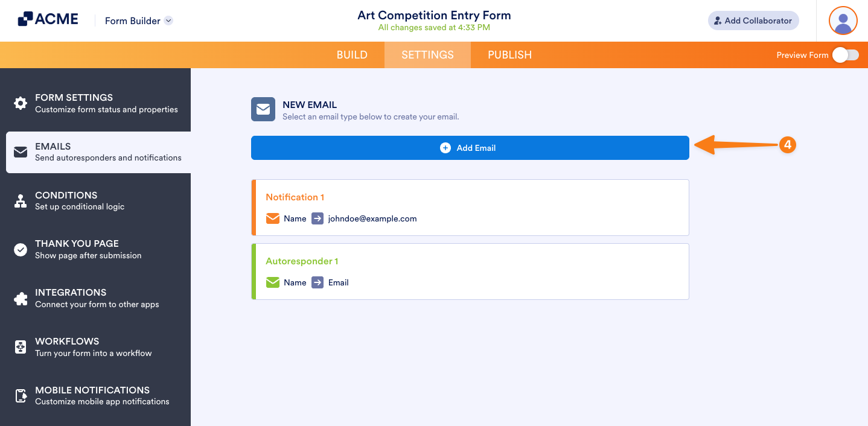Click the Thank You Page checkmark icon
Viewport: 868px width, 426px height.
(x=21, y=249)
